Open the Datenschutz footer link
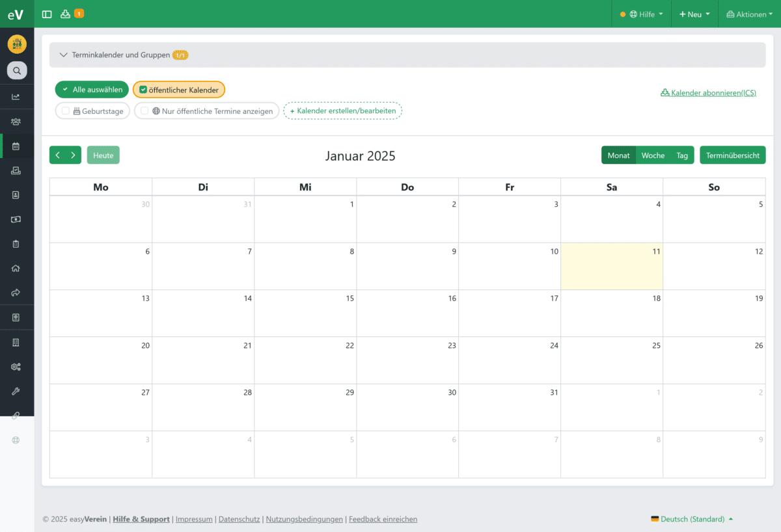This screenshot has width=781, height=532. pyautogui.click(x=240, y=519)
